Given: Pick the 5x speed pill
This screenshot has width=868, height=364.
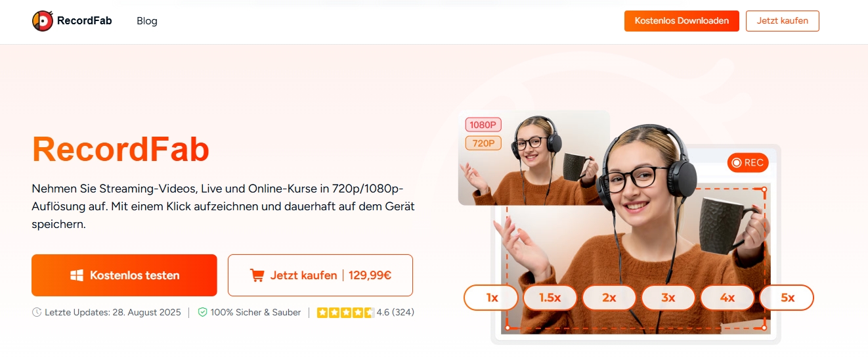Looking at the screenshot, I should coord(787,298).
